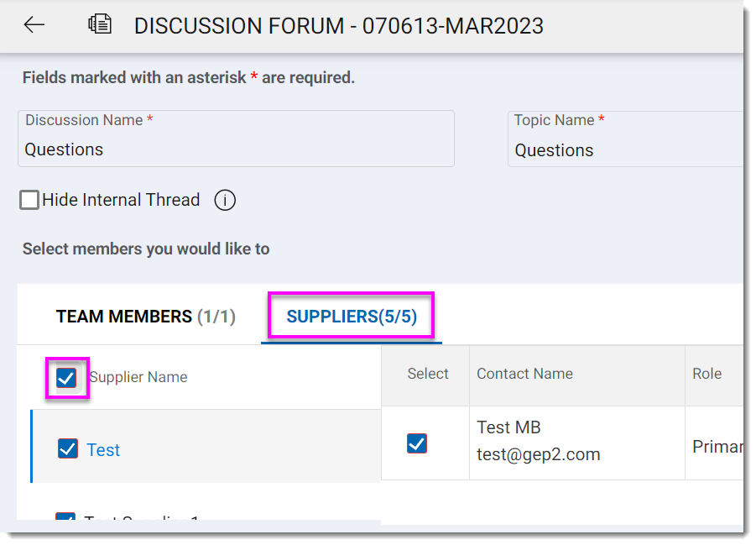This screenshot has height=545, width=756.
Task: Open the SUPPLIERS tab
Action: point(350,316)
